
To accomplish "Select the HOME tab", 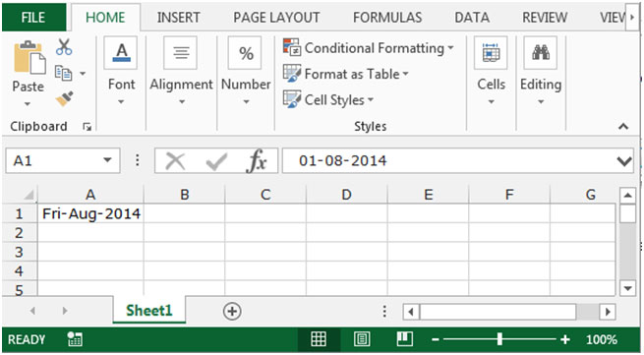I will [x=105, y=18].
